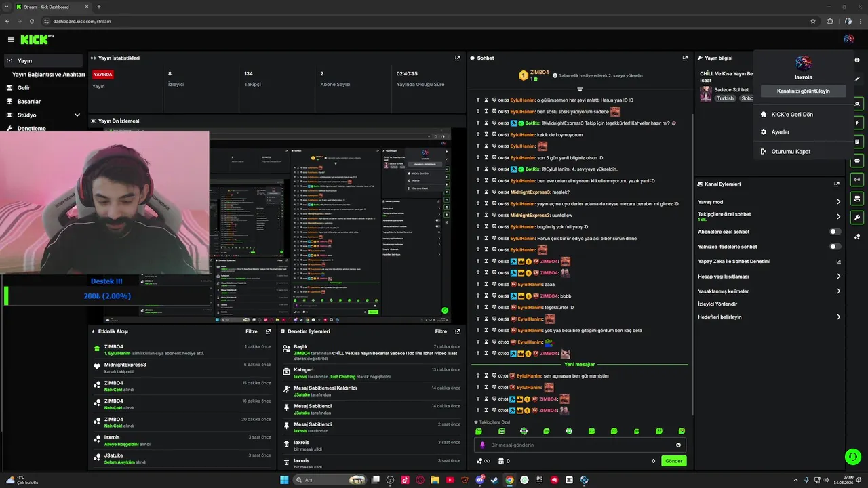Expand Takipçilere özel sohbet options
This screenshot has width=868, height=488.
[x=839, y=217]
